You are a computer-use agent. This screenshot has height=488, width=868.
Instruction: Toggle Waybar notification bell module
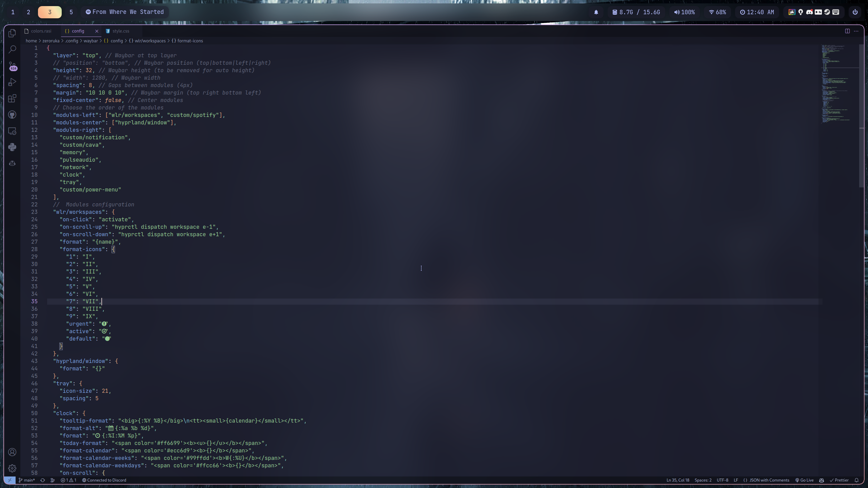[596, 12]
